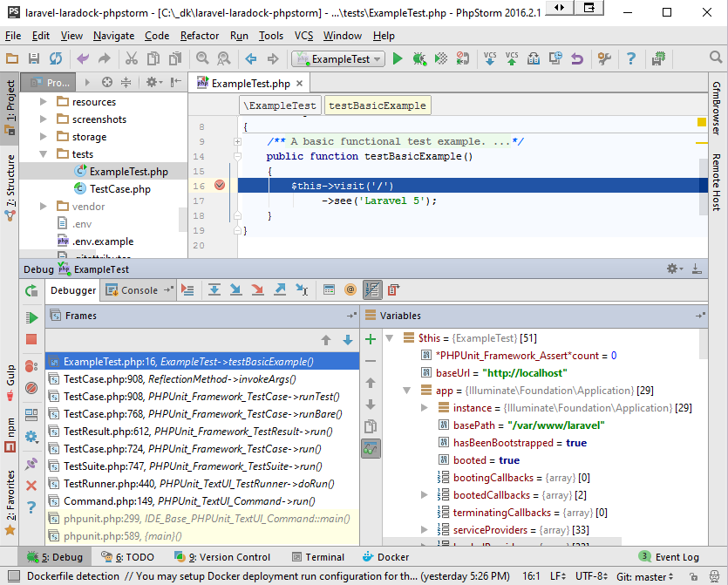Revert changes using the purple undo icon
The width and height of the screenshot is (728, 585).
tap(577, 58)
